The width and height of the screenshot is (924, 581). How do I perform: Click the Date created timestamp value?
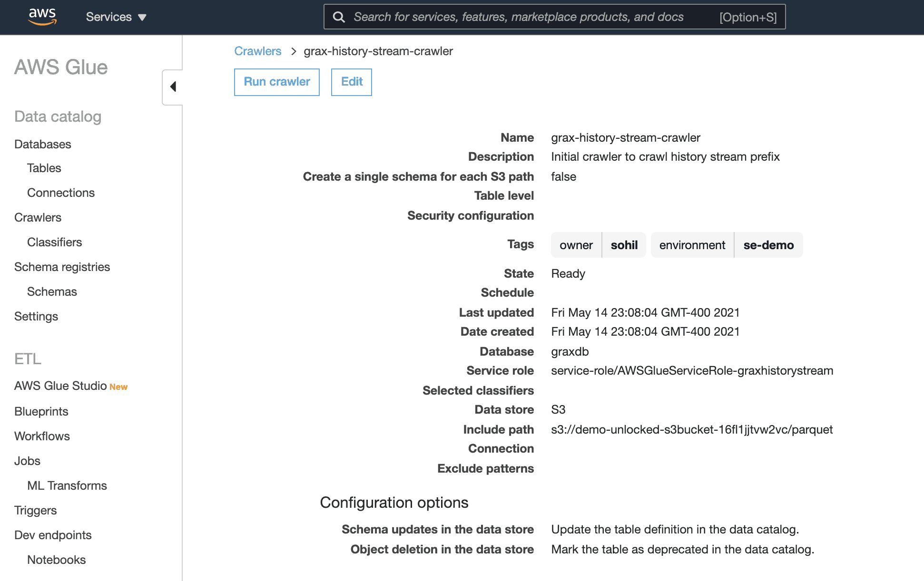click(645, 331)
